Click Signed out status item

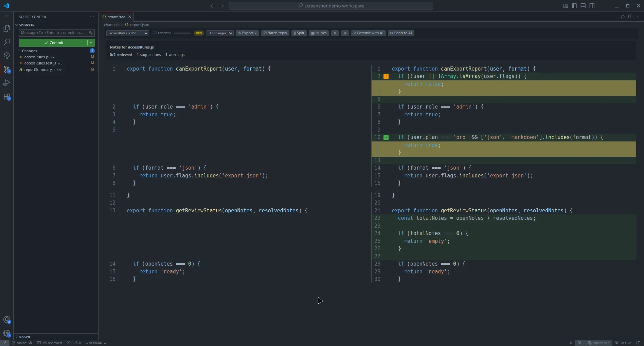pos(598,343)
